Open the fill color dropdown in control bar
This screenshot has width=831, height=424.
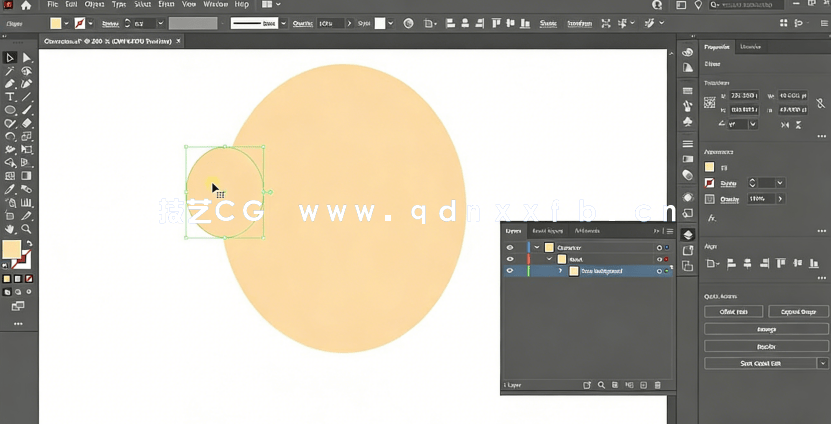[x=68, y=23]
